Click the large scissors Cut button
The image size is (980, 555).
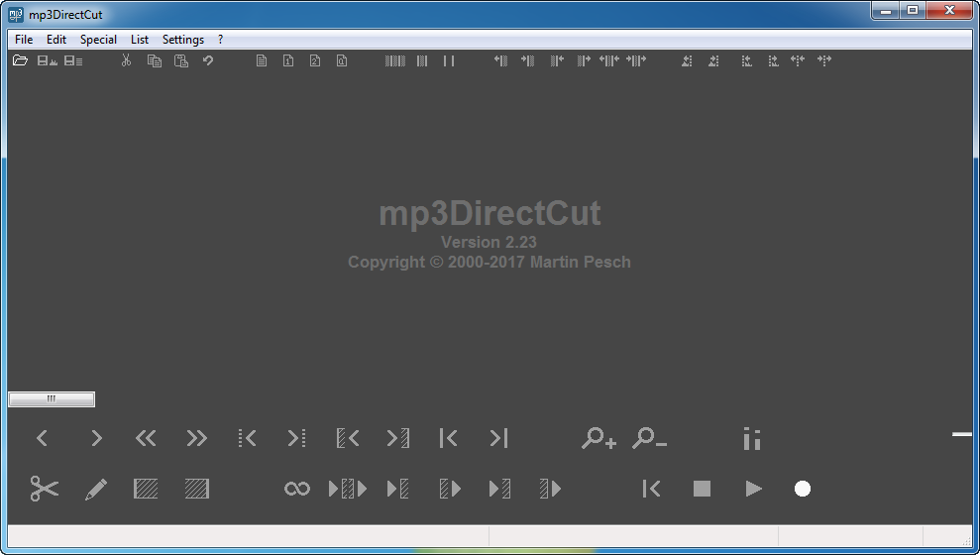[45, 489]
